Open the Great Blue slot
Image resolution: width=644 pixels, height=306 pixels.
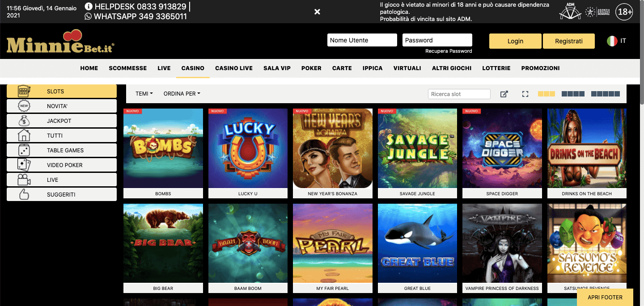point(417,248)
